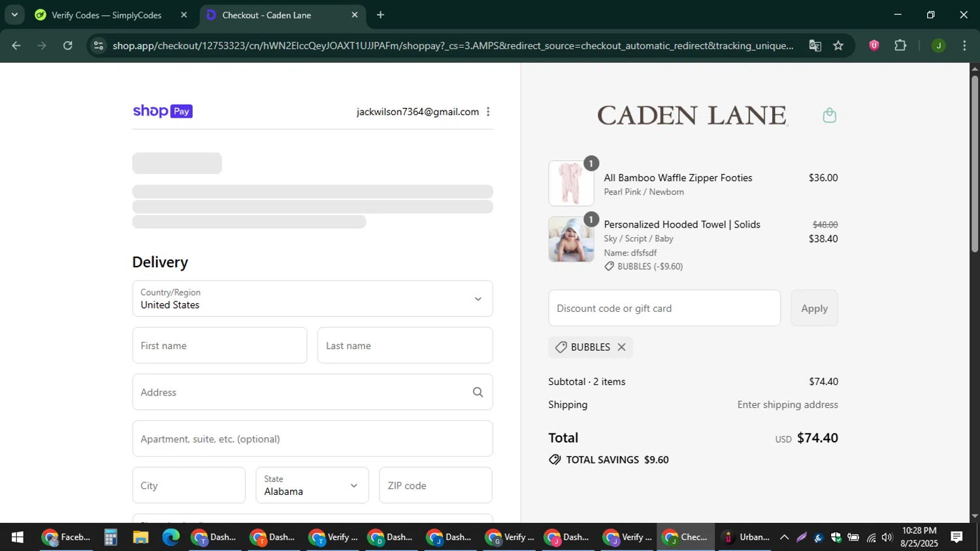
Task: Click the 'Subtotal · 2 items' label
Action: coord(587,382)
